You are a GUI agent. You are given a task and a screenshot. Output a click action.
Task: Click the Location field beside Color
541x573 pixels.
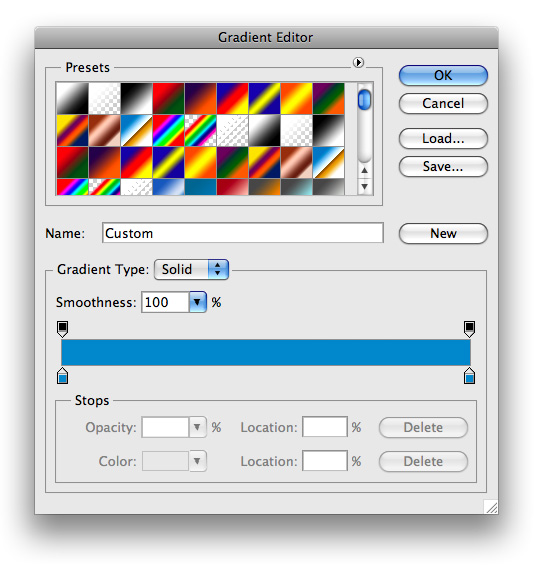pos(325,461)
